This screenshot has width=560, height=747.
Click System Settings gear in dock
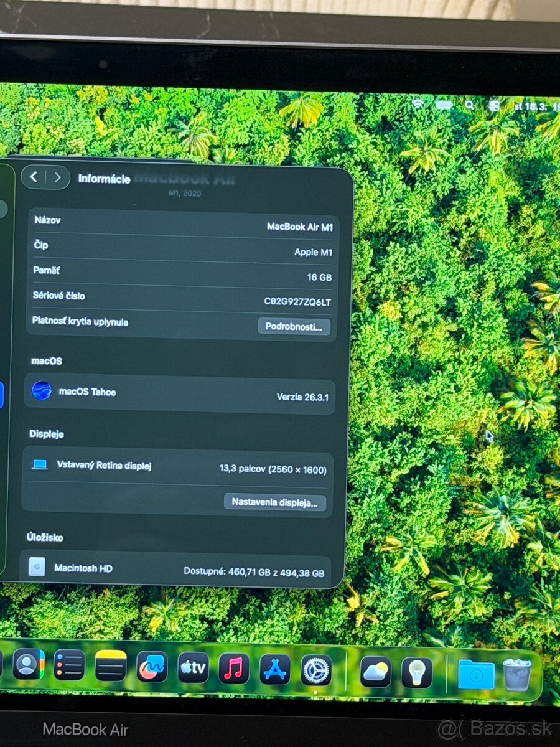click(316, 670)
